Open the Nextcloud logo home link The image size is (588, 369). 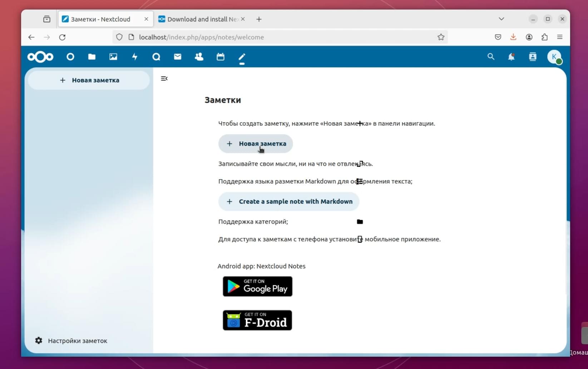[40, 57]
